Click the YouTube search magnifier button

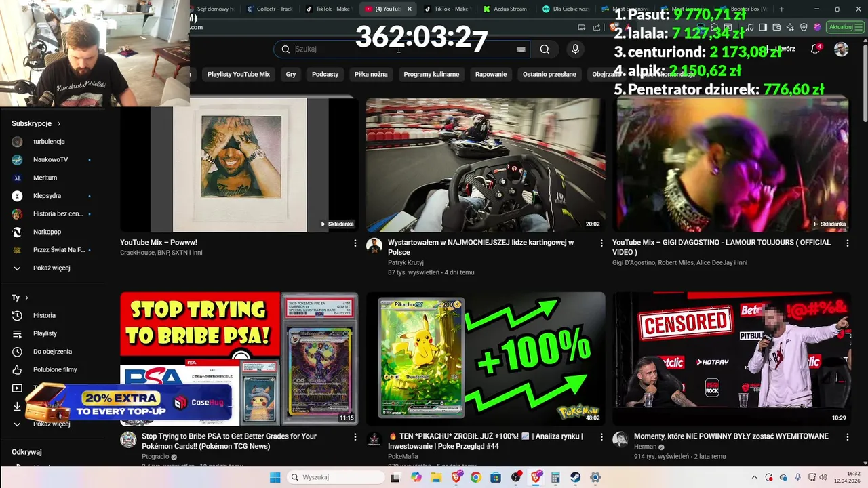pyautogui.click(x=545, y=49)
